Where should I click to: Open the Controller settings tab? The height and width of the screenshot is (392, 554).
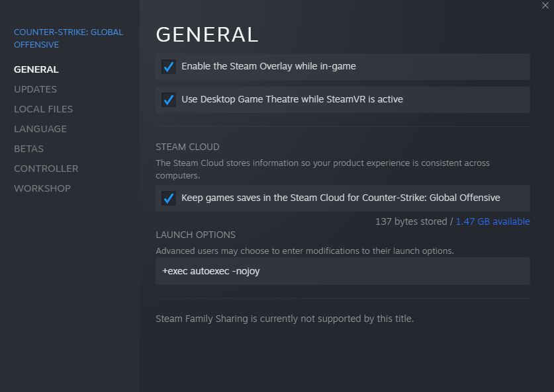click(46, 169)
